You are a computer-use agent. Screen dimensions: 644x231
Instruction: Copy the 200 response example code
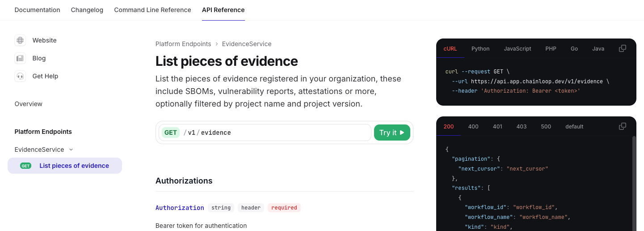[x=622, y=126]
